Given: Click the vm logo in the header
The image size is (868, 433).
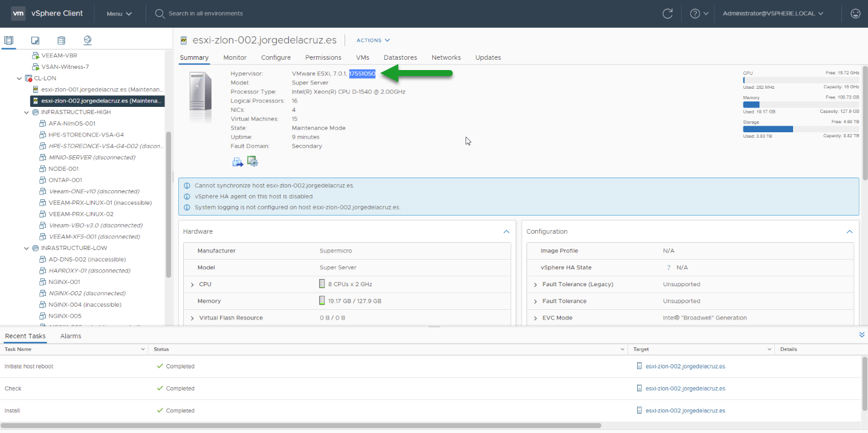Looking at the screenshot, I should click(x=18, y=13).
